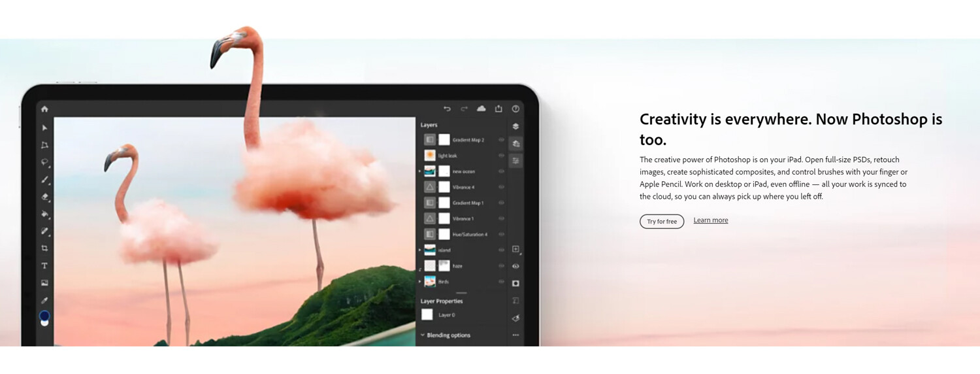Toggle layer visibility in right taskbar
This screenshot has width=980, height=374.
(x=515, y=266)
